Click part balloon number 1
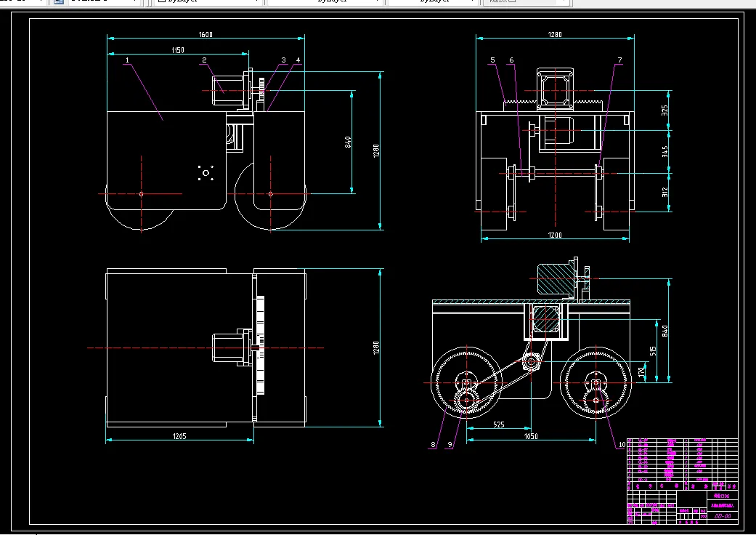 127,60
